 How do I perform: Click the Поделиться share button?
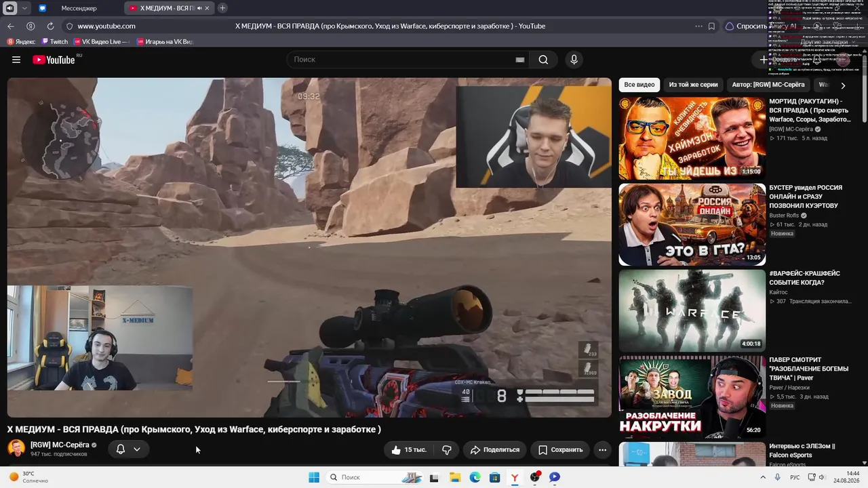495,449
